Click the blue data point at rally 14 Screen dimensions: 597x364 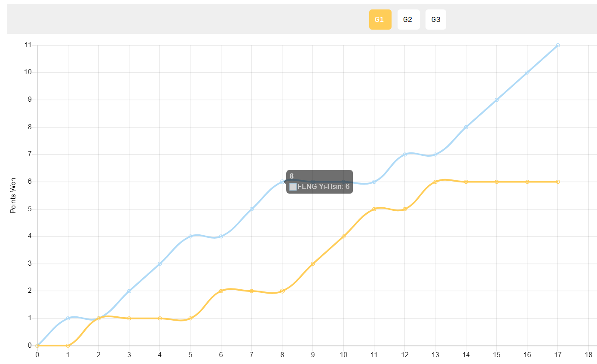pyautogui.click(x=466, y=127)
